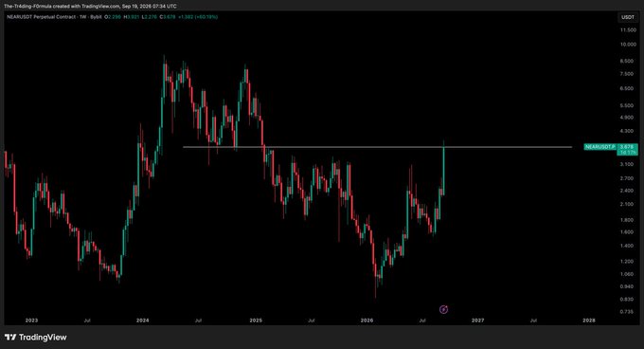Click the 2.400 price axis label
Screen dimensions: 644x349
tap(627, 191)
